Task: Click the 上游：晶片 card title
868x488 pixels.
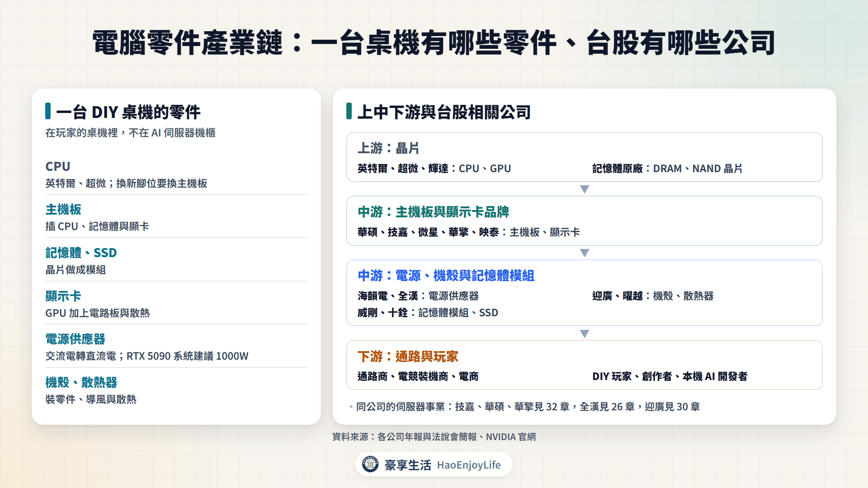Action: pyautogui.click(x=388, y=148)
